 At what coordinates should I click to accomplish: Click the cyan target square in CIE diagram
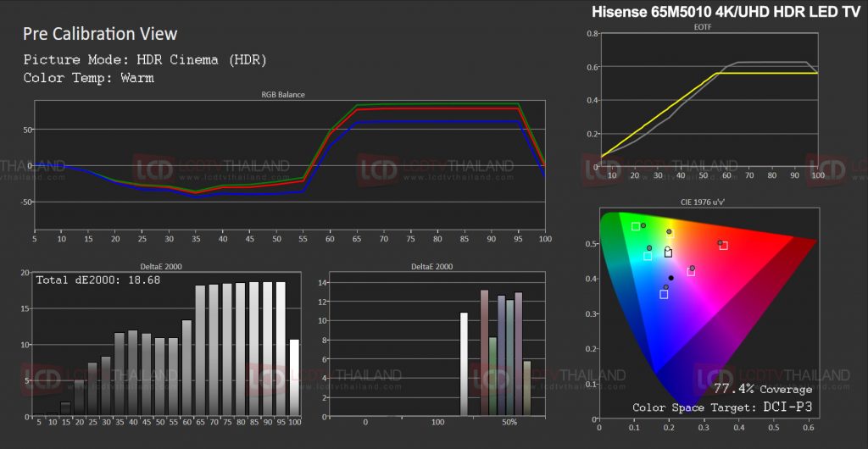click(648, 256)
